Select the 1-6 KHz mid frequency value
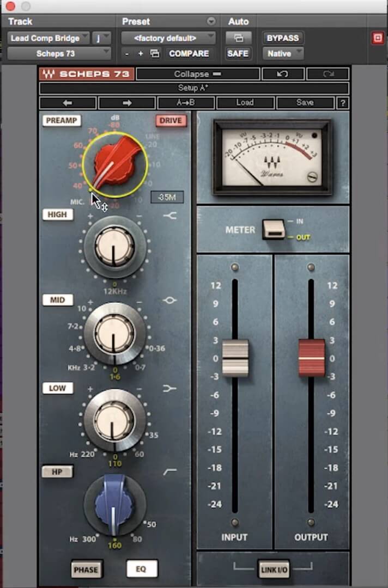Screen dimensions: 388x588 [x=115, y=377]
